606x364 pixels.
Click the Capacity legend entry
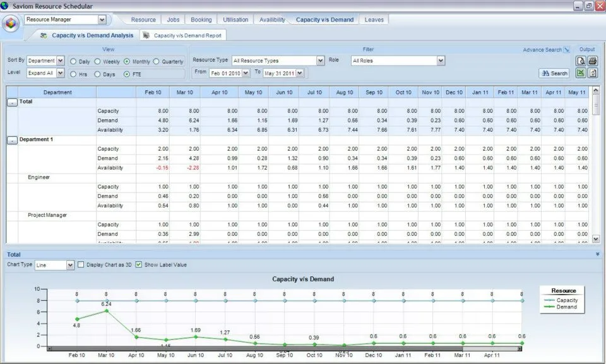[x=561, y=300]
